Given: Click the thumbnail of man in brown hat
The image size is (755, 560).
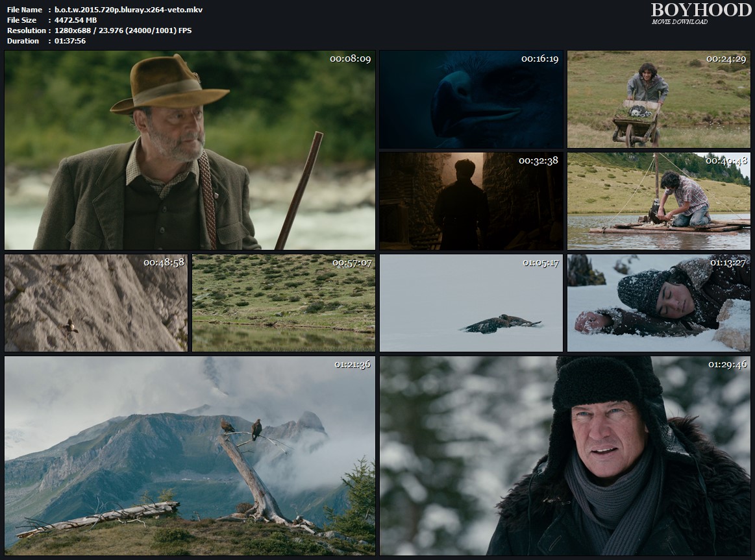Looking at the screenshot, I should tap(190, 151).
